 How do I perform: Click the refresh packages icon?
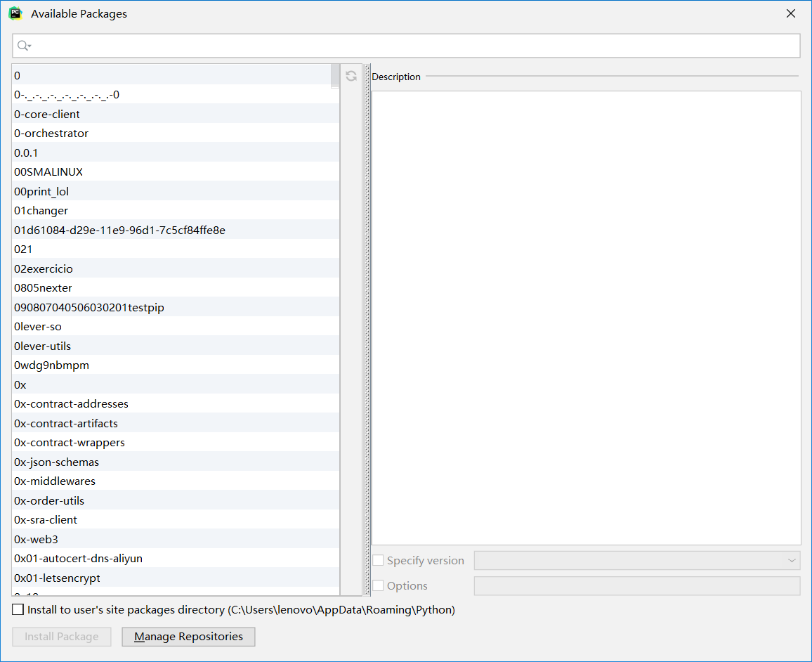[351, 76]
